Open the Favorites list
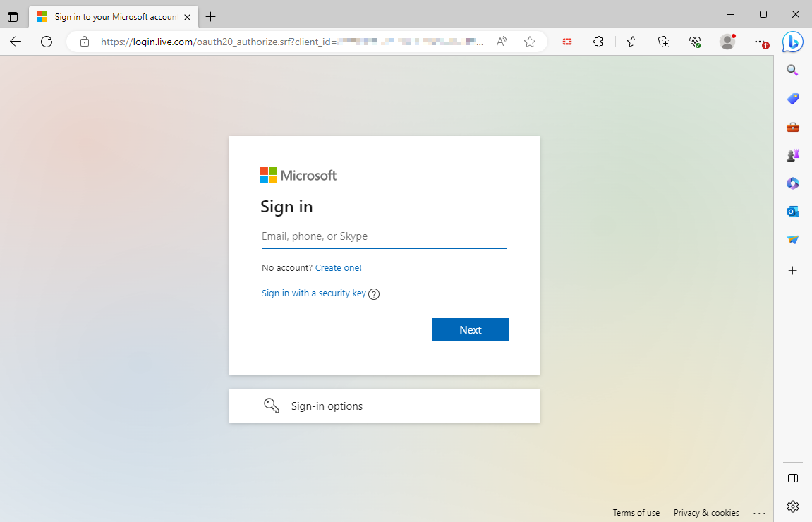 (632, 42)
